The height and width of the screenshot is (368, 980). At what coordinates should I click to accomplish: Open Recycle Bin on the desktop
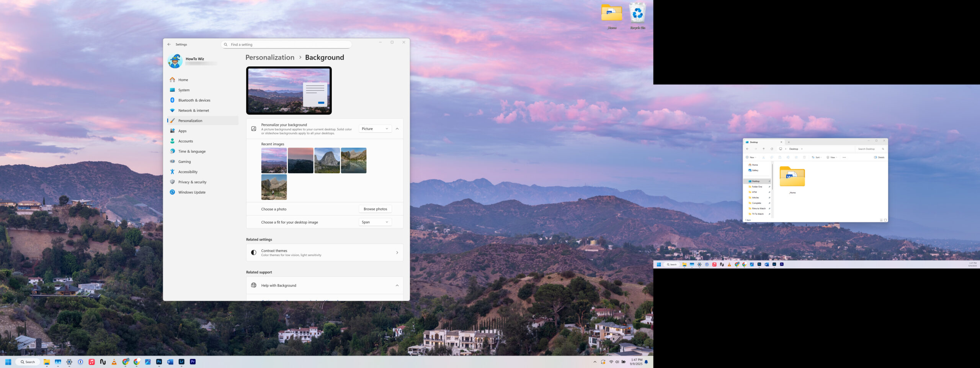(x=637, y=15)
